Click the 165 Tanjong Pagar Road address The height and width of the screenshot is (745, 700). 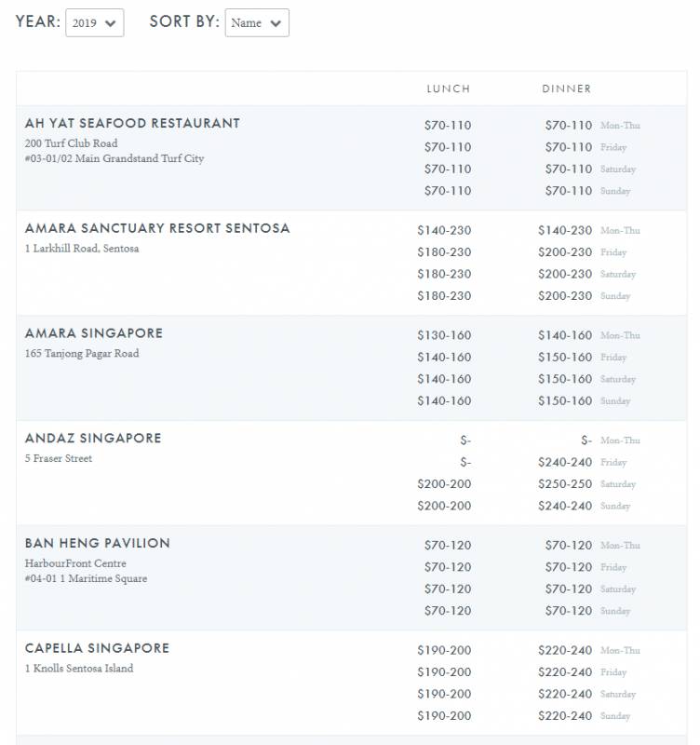point(82,354)
